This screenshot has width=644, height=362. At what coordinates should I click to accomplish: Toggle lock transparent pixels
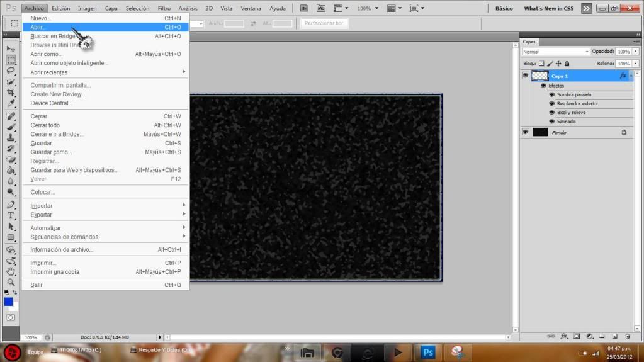point(541,64)
